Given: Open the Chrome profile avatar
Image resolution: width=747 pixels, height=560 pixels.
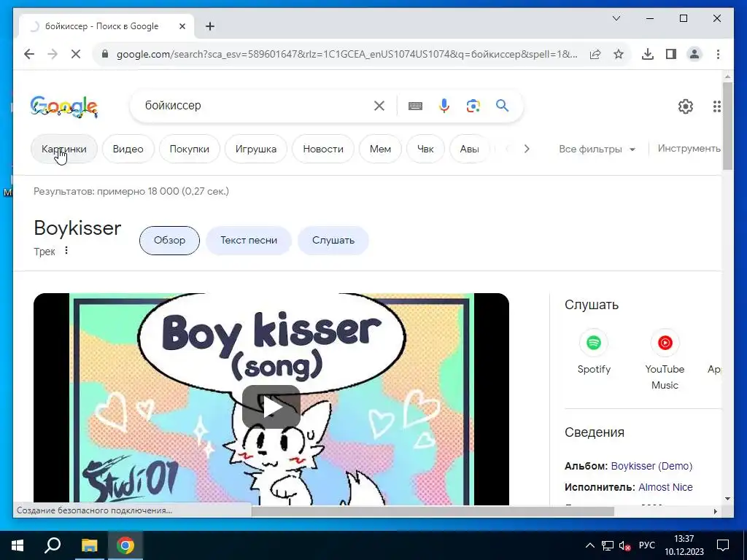Looking at the screenshot, I should click(x=694, y=54).
